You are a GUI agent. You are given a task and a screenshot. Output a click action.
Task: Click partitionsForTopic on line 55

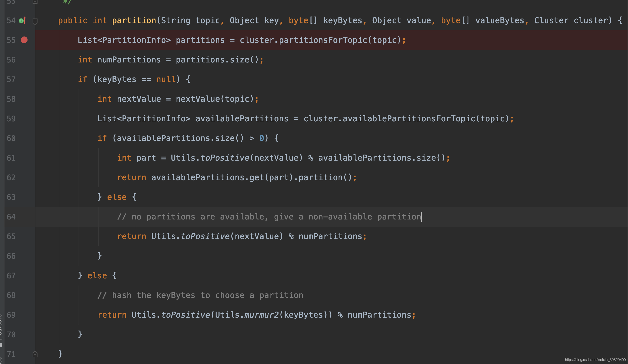point(323,40)
